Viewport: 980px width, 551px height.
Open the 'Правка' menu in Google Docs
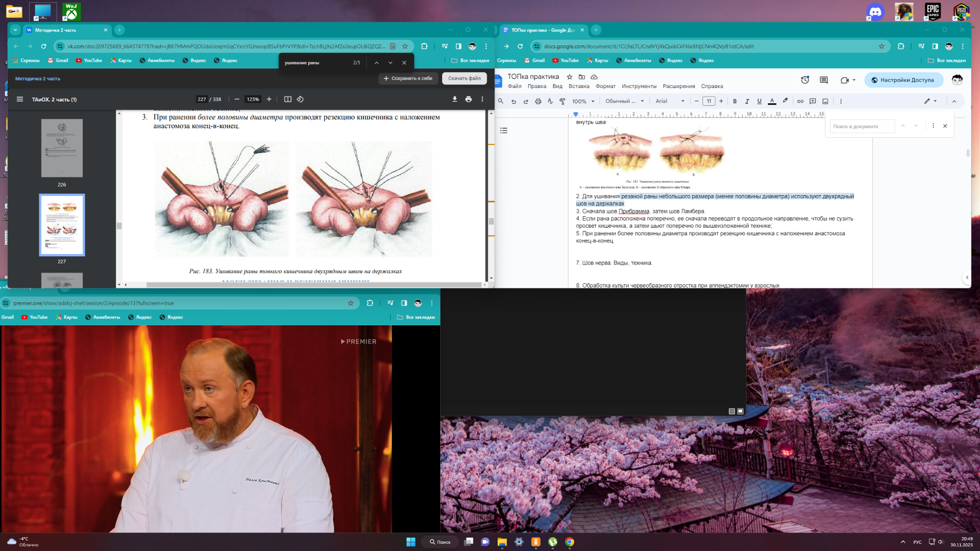click(537, 86)
